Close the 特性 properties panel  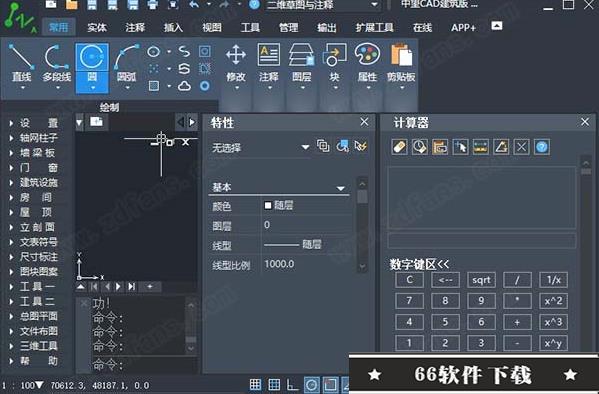click(x=364, y=122)
